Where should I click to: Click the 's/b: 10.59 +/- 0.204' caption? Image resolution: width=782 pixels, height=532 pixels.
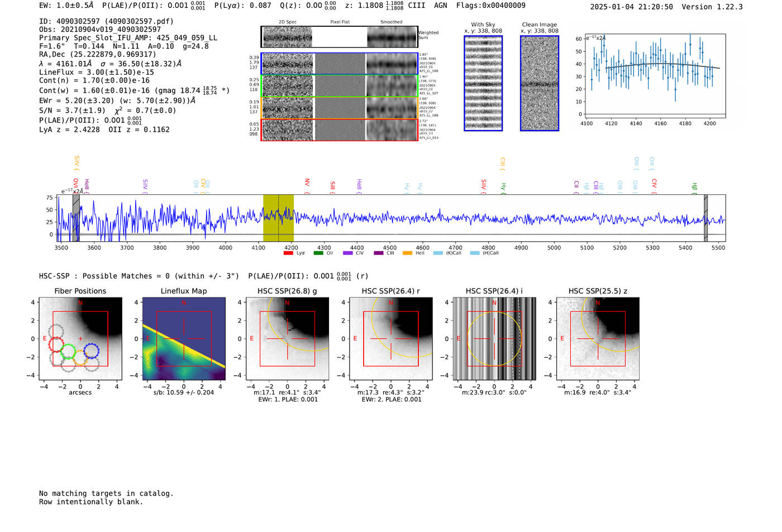184,392
